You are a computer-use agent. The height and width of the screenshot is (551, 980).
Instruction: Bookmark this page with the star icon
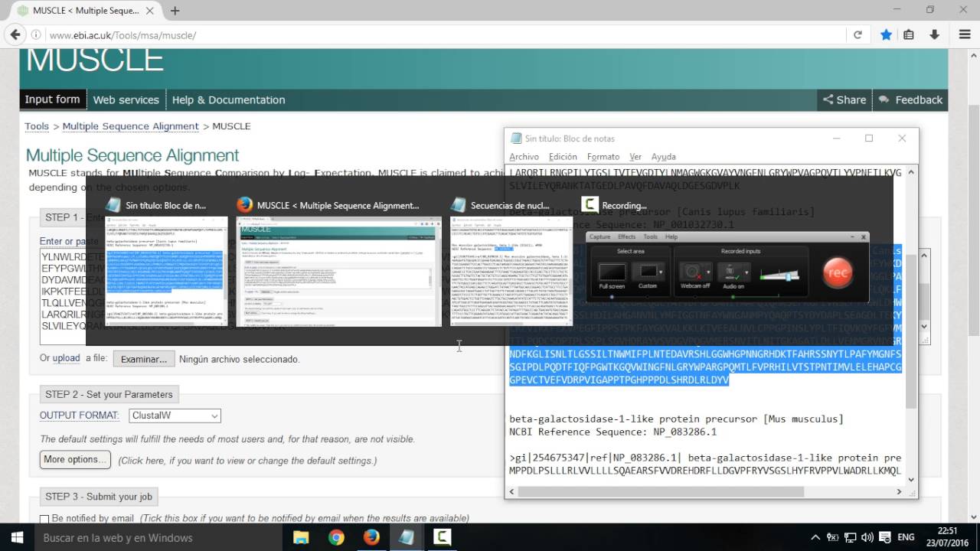886,35
